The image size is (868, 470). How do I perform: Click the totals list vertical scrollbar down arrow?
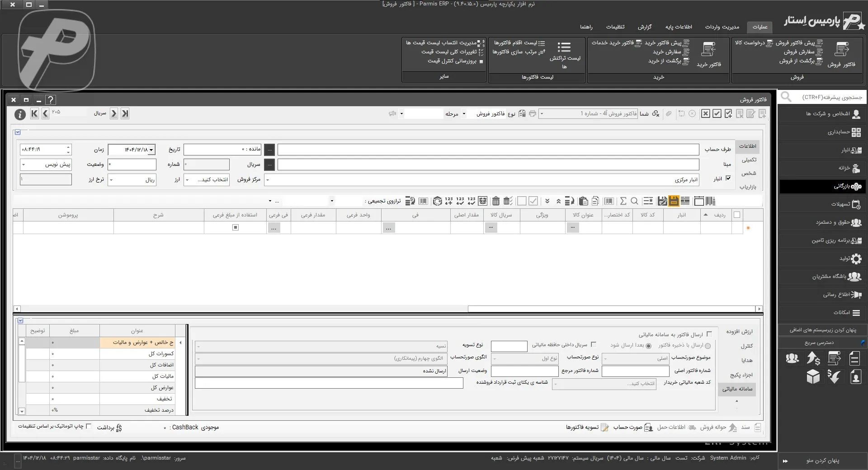(22, 411)
